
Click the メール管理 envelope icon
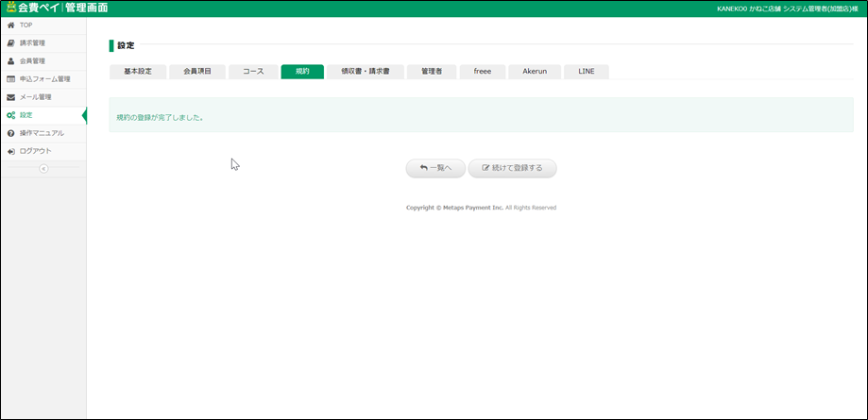click(x=10, y=96)
